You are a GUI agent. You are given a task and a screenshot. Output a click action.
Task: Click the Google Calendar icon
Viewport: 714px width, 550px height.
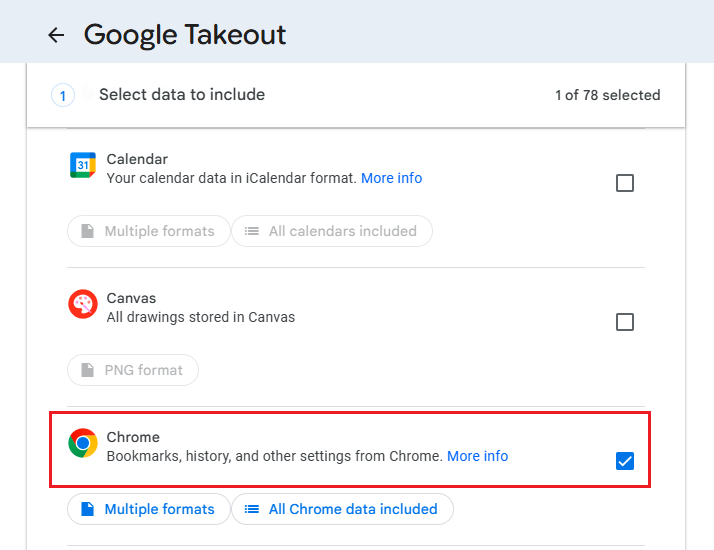(x=83, y=165)
